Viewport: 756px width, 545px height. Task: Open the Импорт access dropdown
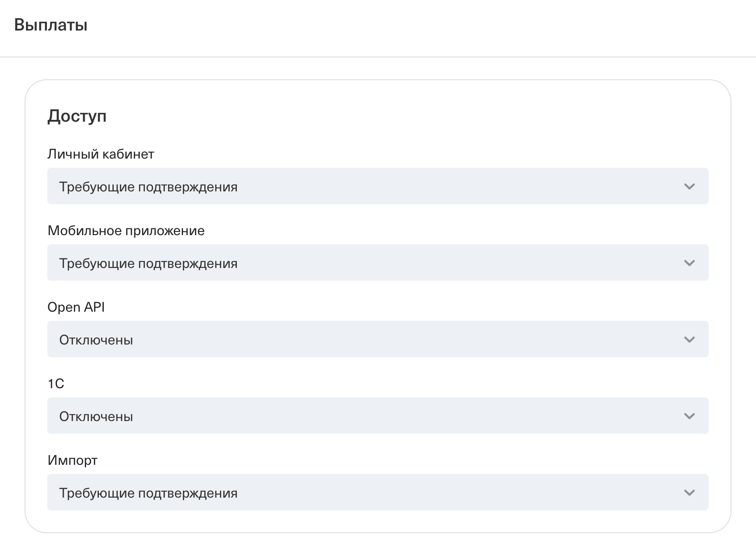pyautogui.click(x=378, y=492)
